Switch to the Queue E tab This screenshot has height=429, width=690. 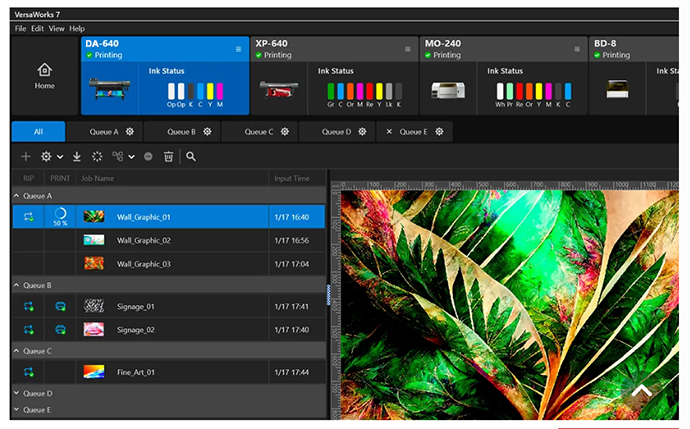[413, 132]
